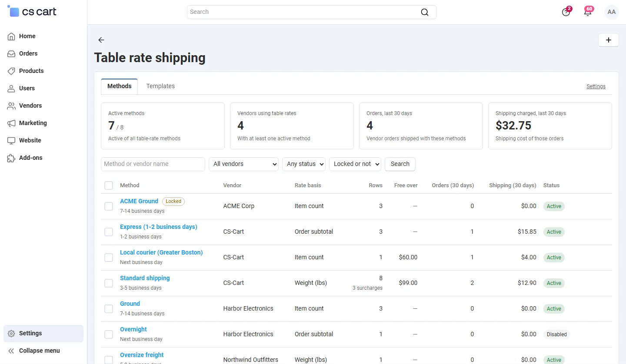The height and width of the screenshot is (364, 626).
Task: Select the Express (1-2 business days) checkbox
Action: coord(109,232)
